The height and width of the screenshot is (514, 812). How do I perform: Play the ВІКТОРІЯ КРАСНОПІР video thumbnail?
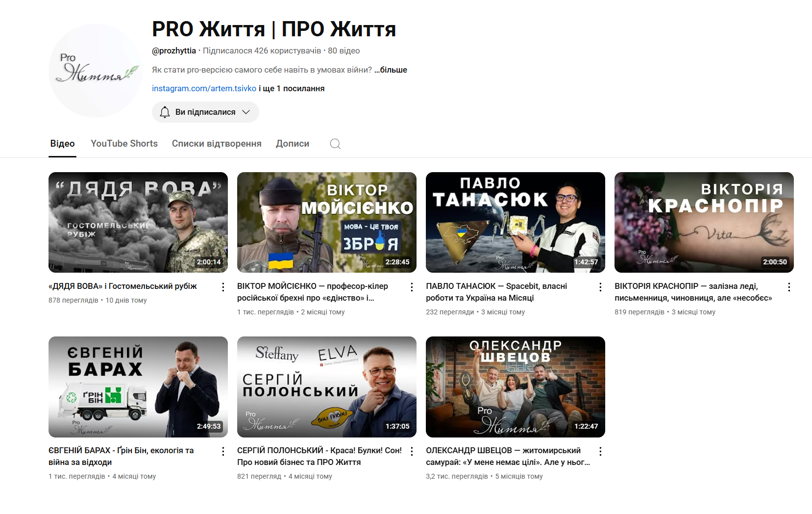click(704, 222)
